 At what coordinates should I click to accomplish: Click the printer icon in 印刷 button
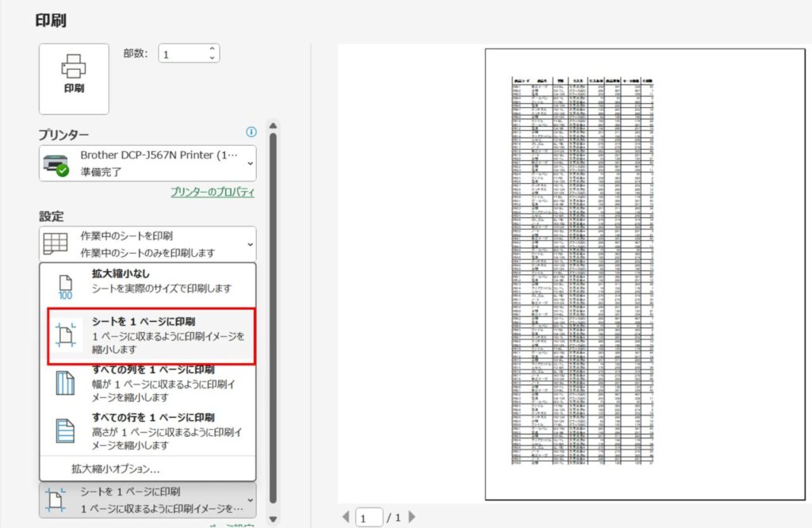point(74,67)
